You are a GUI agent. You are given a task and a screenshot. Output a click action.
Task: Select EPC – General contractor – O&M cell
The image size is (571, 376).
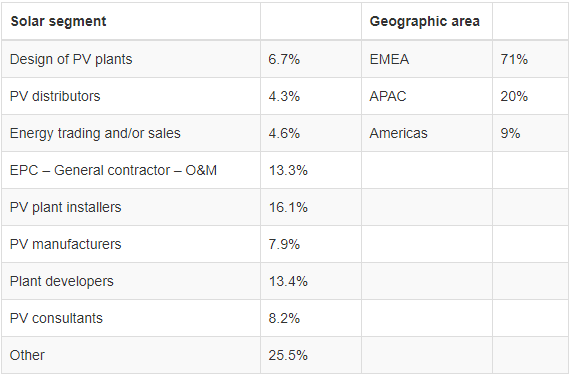(x=131, y=170)
